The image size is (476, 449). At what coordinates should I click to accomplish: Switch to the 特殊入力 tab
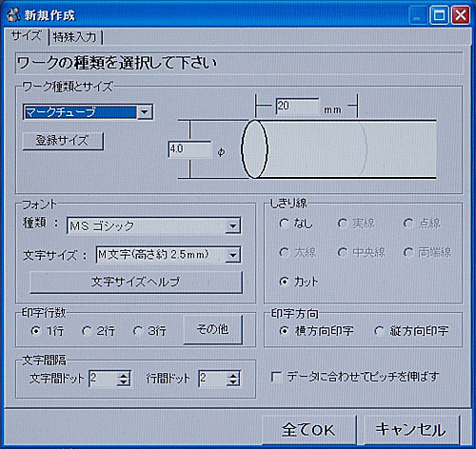click(75, 37)
